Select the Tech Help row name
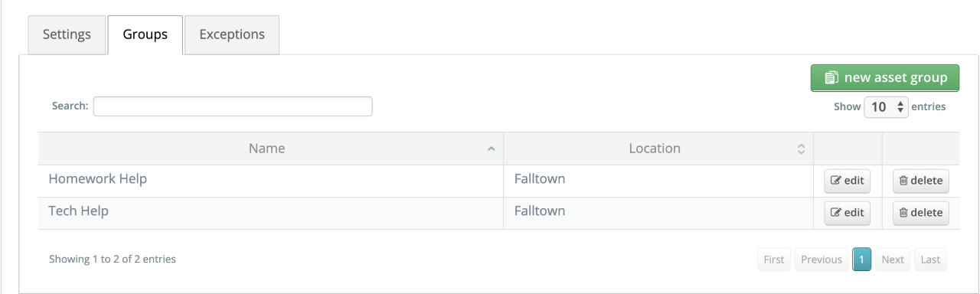The image size is (980, 294). (78, 211)
